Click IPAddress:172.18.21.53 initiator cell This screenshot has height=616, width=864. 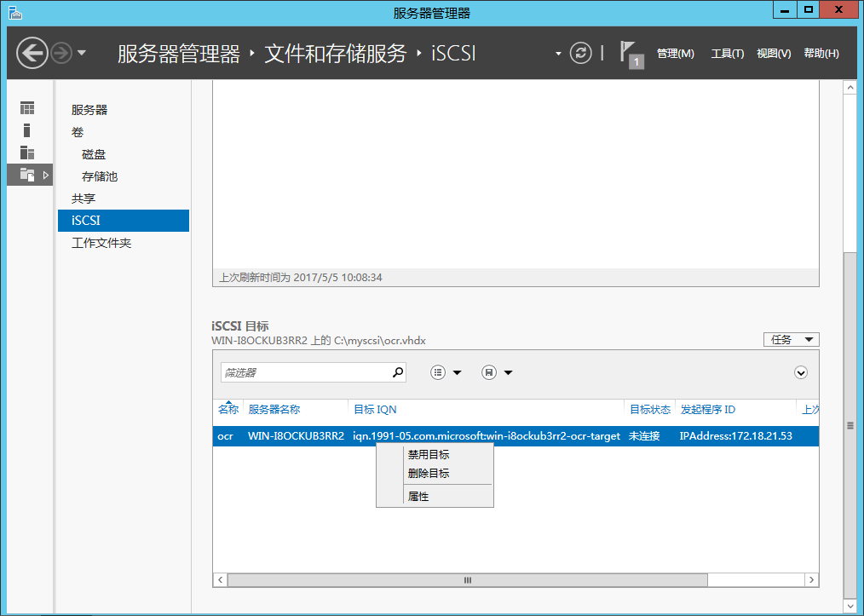(x=735, y=436)
